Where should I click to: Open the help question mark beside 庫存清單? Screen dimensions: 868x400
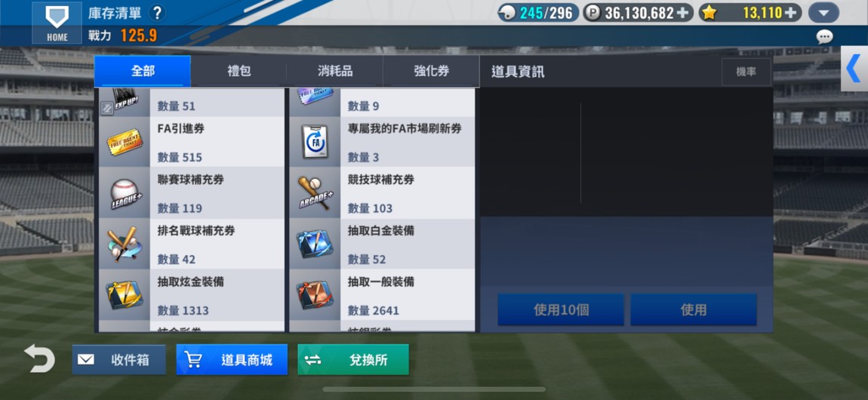pos(157,13)
